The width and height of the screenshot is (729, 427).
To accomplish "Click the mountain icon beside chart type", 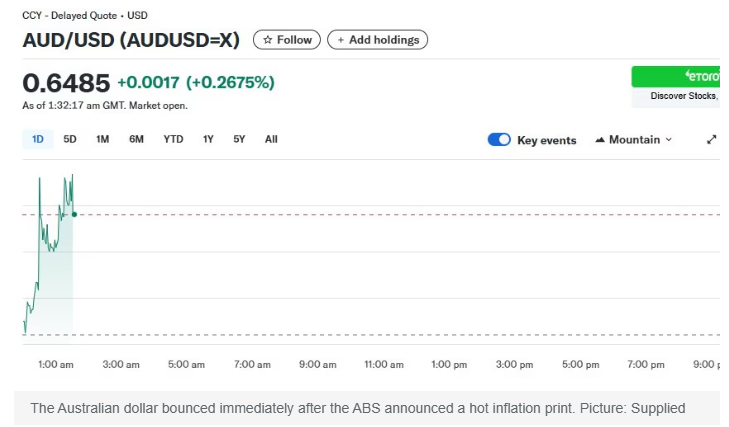I will coord(600,140).
